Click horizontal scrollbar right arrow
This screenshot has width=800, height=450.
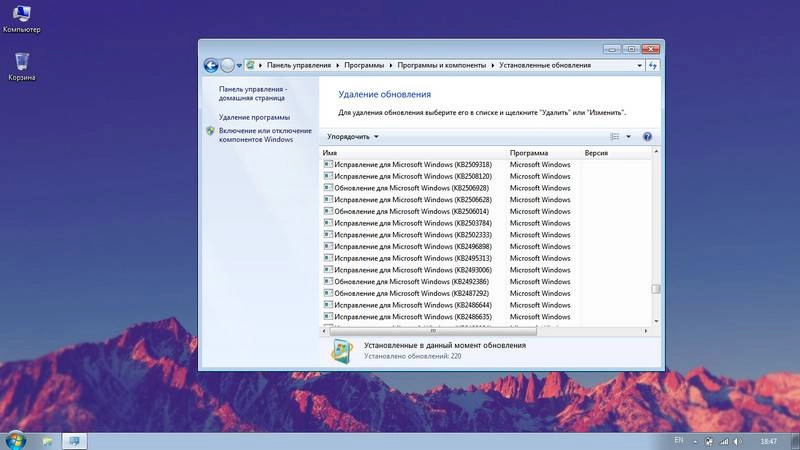[x=646, y=331]
